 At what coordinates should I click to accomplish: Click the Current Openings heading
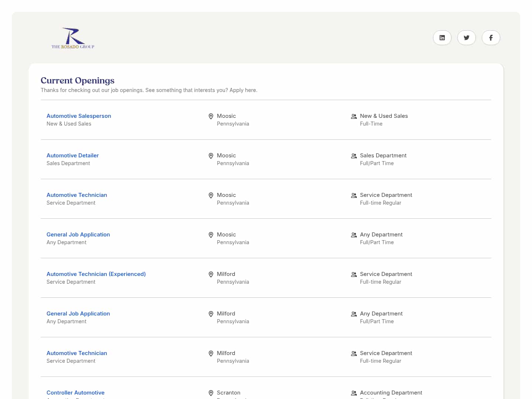(x=78, y=81)
